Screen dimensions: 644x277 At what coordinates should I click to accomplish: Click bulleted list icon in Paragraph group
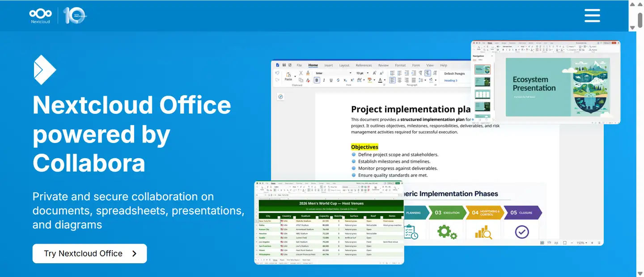pyautogui.click(x=392, y=73)
